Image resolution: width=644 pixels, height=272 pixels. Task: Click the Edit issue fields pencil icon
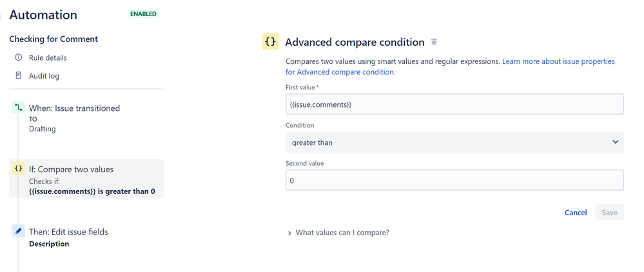[x=18, y=231]
